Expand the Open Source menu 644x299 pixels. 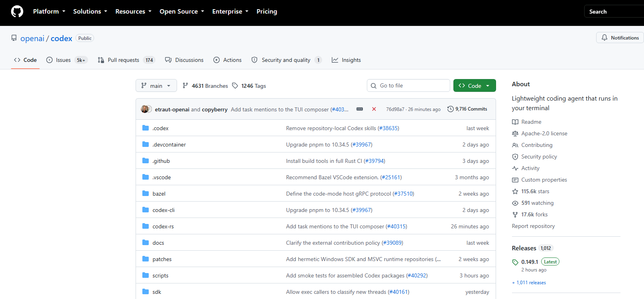point(182,12)
